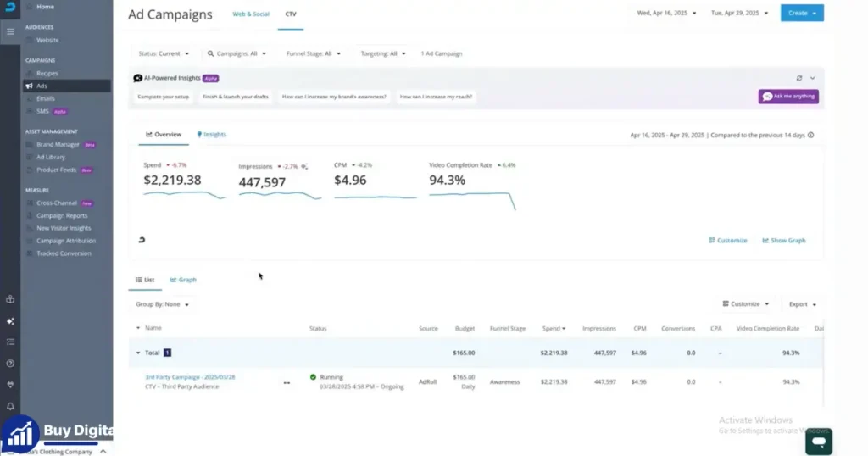868x456 pixels.
Task: Refresh the AI-Powered Insights panel
Action: 798,78
